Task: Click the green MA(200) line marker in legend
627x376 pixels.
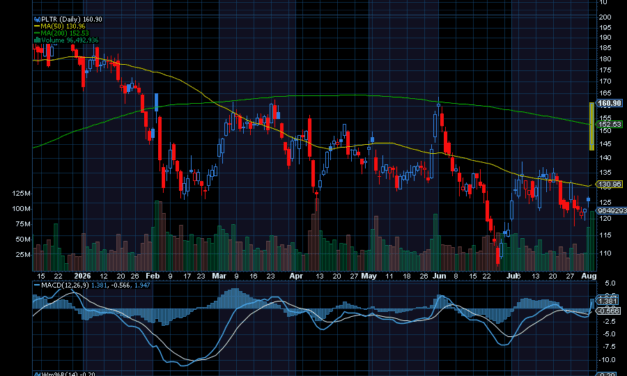Action: point(37,33)
